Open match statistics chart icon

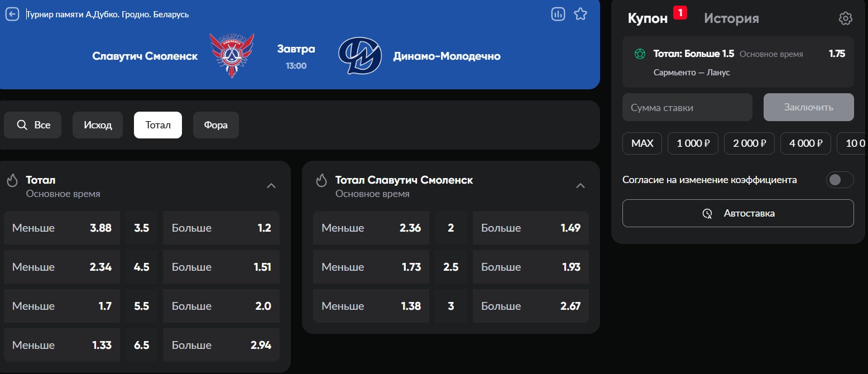[558, 15]
